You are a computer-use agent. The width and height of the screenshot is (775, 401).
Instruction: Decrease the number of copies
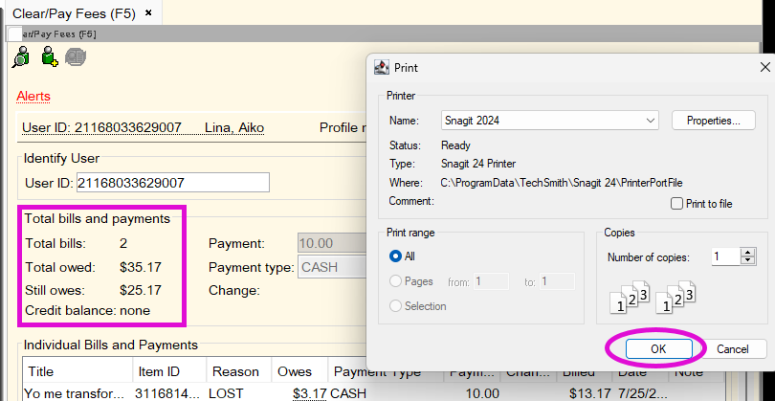pyautogui.click(x=748, y=261)
